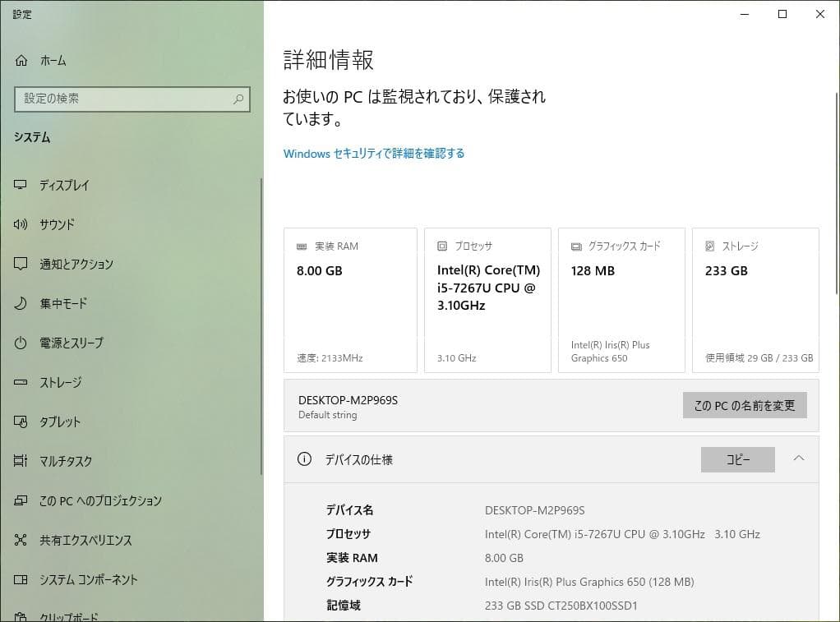Select 通知とアクション in the sidebar

(76, 264)
